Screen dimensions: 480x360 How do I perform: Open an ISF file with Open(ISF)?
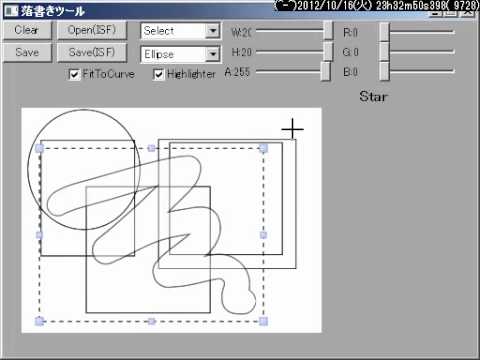pos(92,30)
